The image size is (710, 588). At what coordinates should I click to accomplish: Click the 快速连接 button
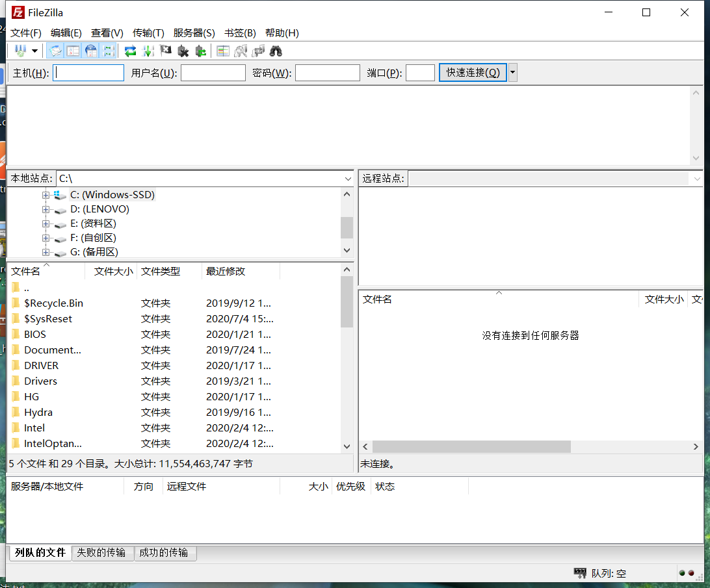473,72
